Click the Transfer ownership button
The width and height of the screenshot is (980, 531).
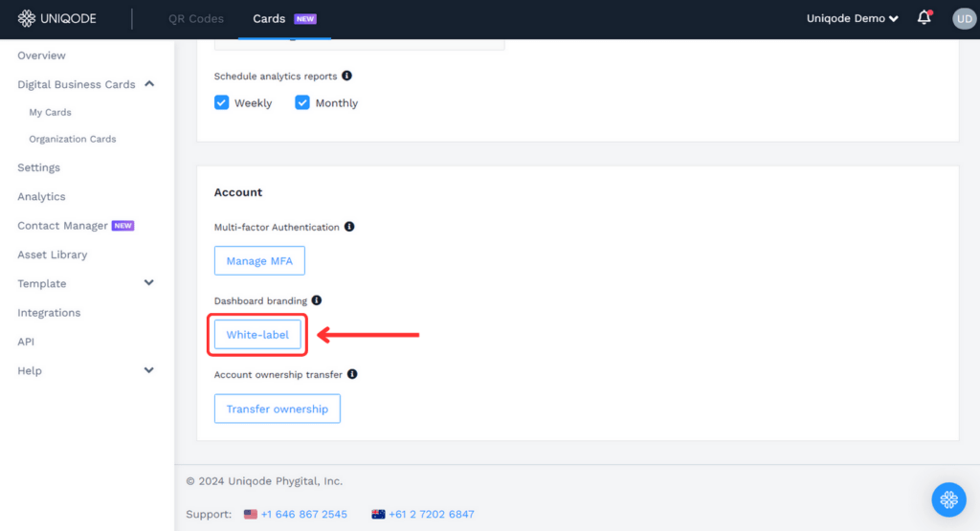click(278, 409)
